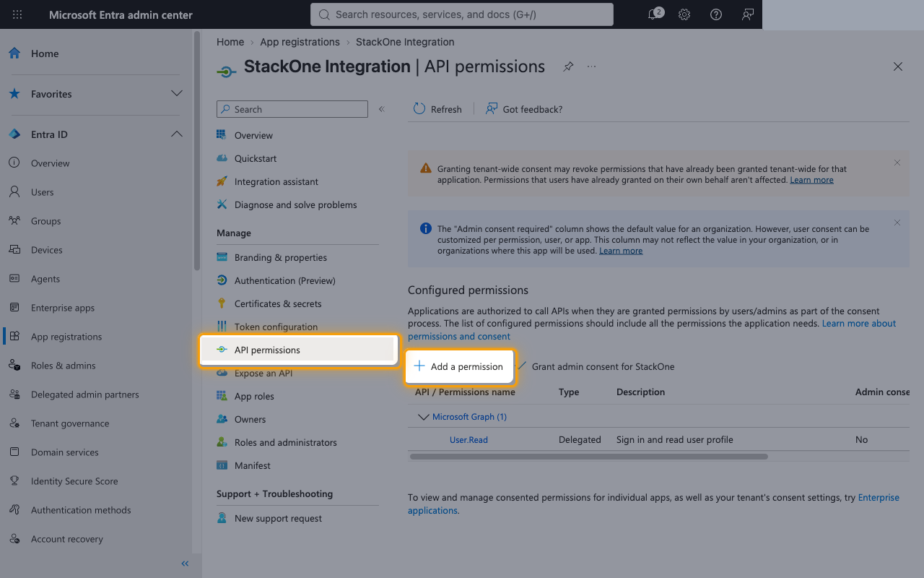924x578 pixels.
Task: Expand the Favorites section chevron
Action: 176,94
